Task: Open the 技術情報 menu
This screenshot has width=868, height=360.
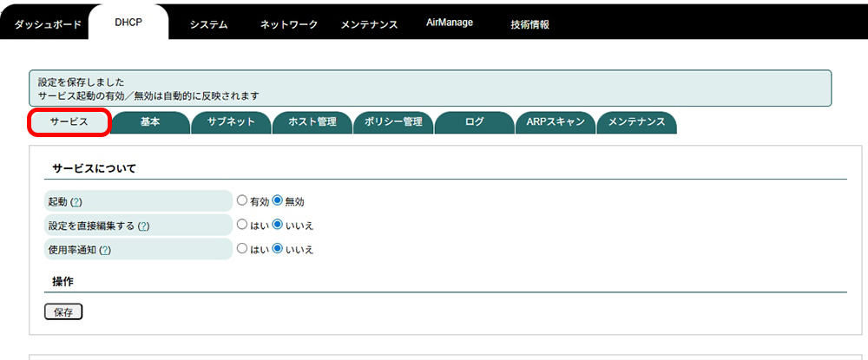Action: [529, 24]
